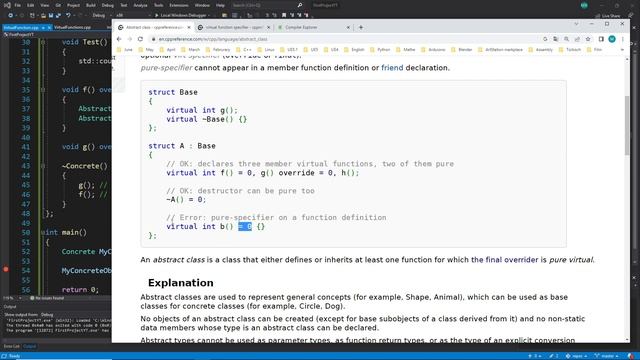640x360 pixels.
Task: Collapse the ~Concrete() destructor at line 43
Action: pos(43,166)
